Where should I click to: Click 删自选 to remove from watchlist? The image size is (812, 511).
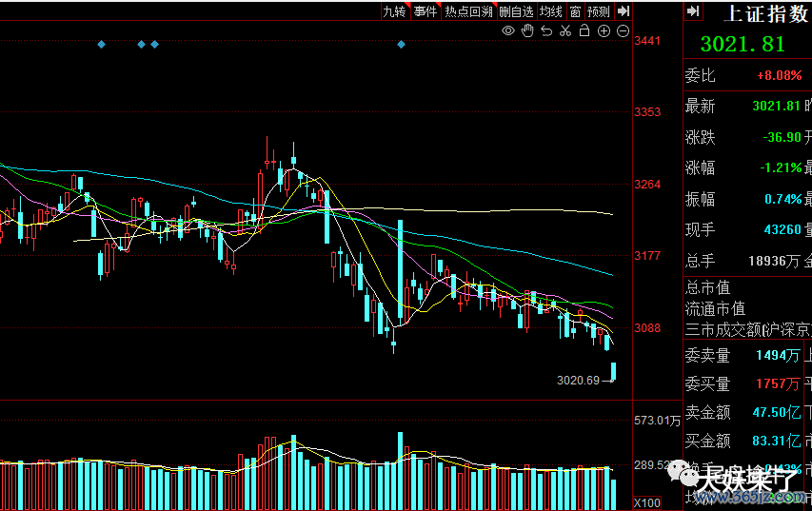click(516, 11)
